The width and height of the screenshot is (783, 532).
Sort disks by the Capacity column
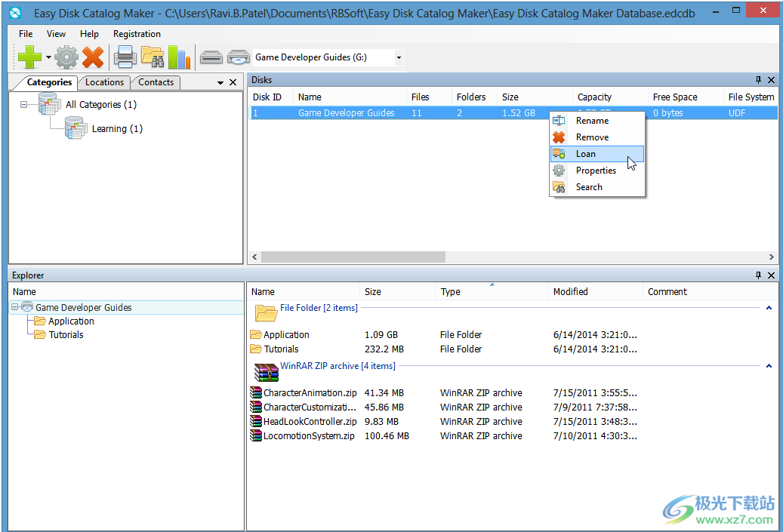[x=610, y=97]
